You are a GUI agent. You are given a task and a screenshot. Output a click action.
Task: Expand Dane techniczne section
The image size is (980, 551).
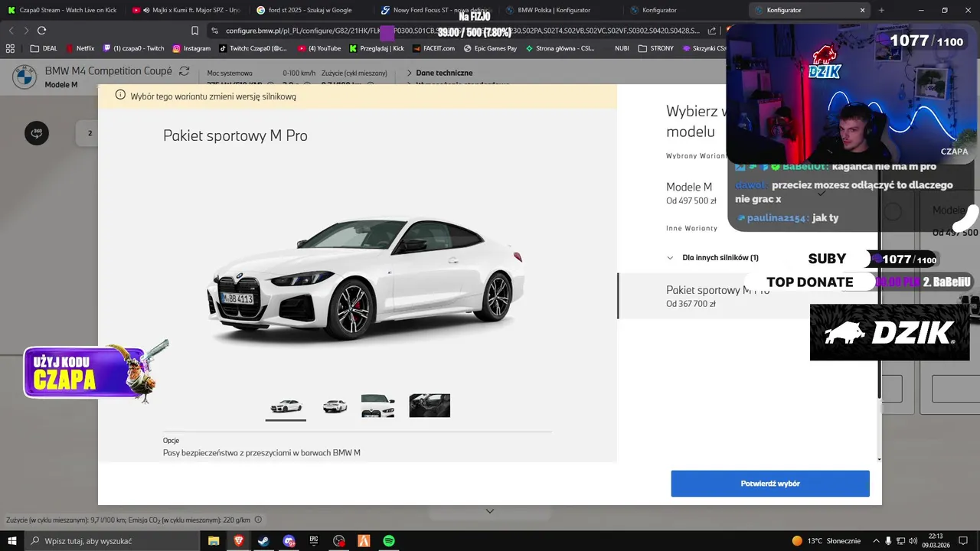coord(439,73)
